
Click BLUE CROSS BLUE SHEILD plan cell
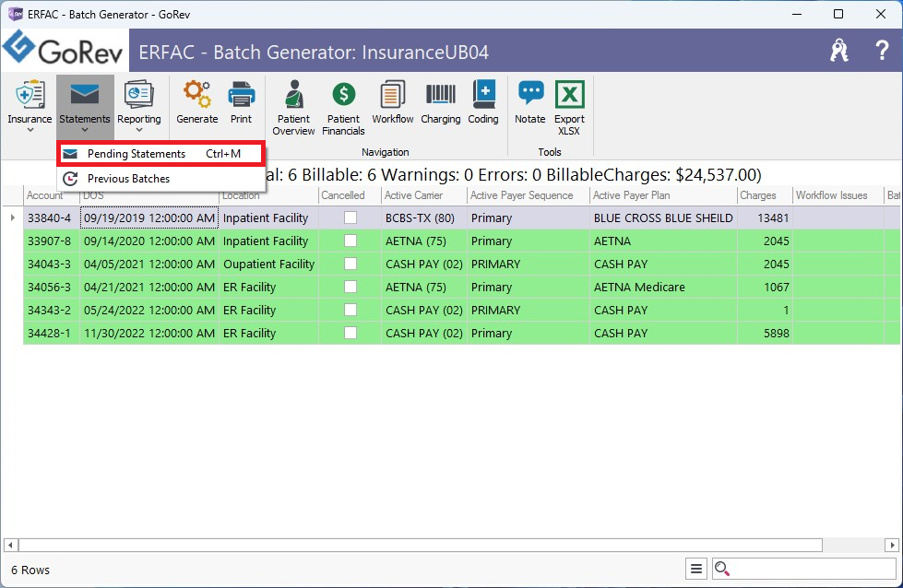[x=663, y=218]
